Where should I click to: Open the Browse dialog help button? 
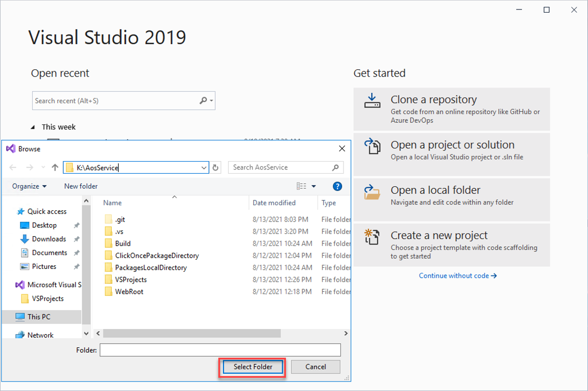337,186
